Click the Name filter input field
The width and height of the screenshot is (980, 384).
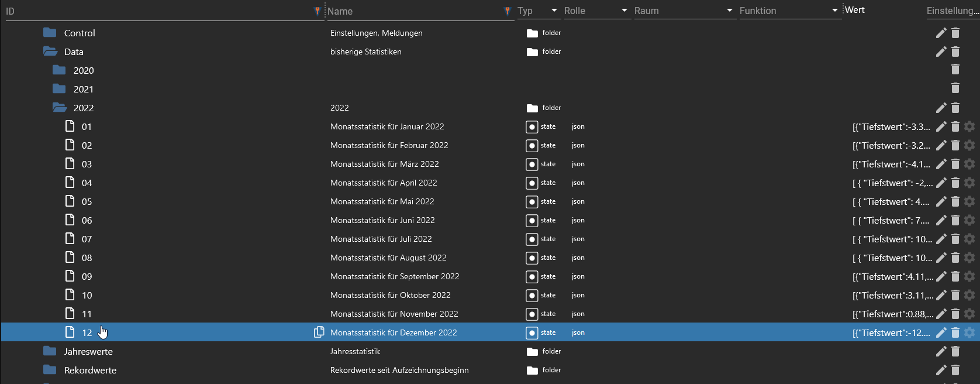pos(412,11)
